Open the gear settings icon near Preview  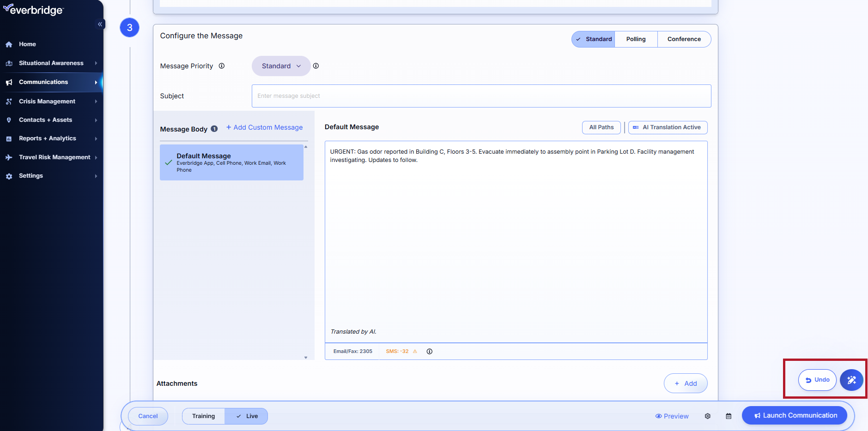coord(707,416)
